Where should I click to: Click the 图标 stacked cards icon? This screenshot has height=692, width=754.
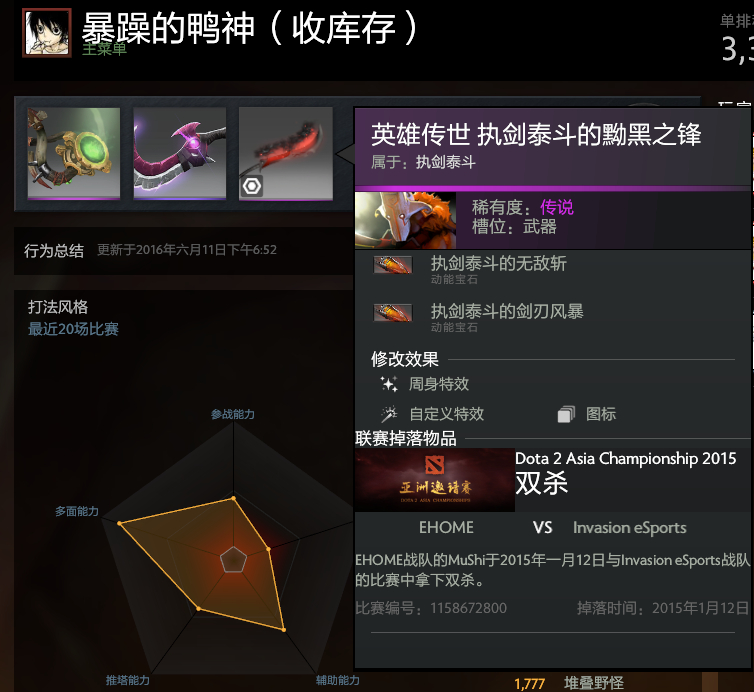click(x=566, y=414)
